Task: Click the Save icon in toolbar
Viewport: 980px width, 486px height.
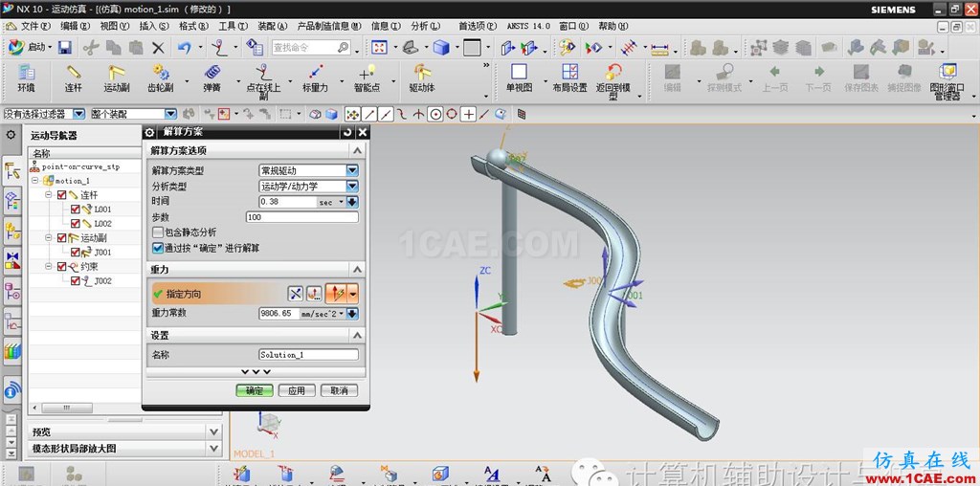Action: click(x=64, y=48)
